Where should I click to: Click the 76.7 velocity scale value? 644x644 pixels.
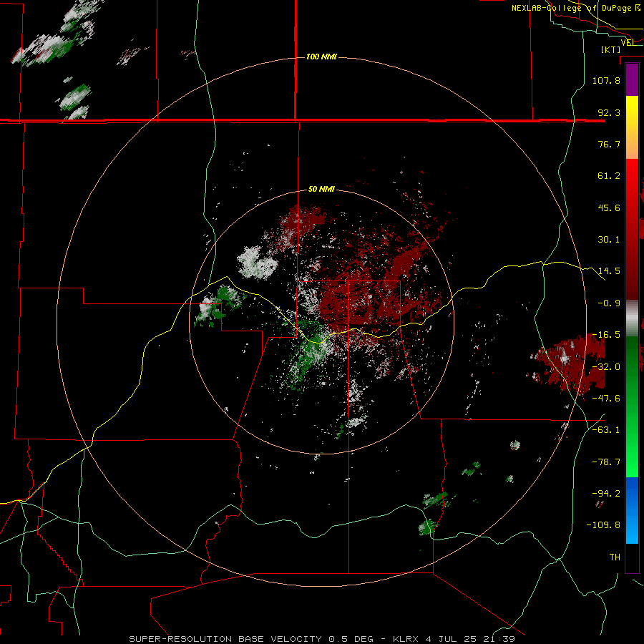click(609, 144)
